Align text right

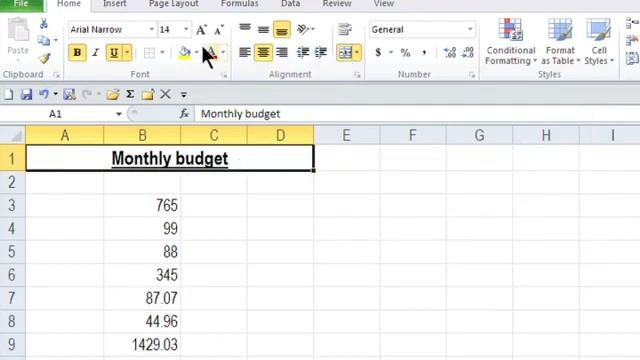pos(282,52)
